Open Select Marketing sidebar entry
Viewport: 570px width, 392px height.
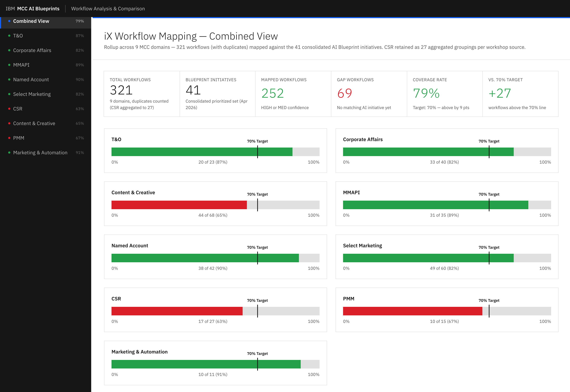(x=46, y=94)
